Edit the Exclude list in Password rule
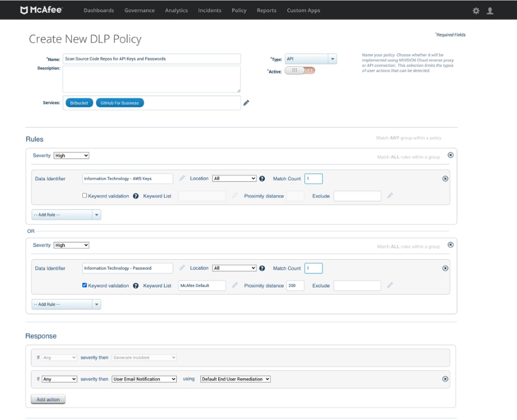The image size is (517, 420). (390, 285)
